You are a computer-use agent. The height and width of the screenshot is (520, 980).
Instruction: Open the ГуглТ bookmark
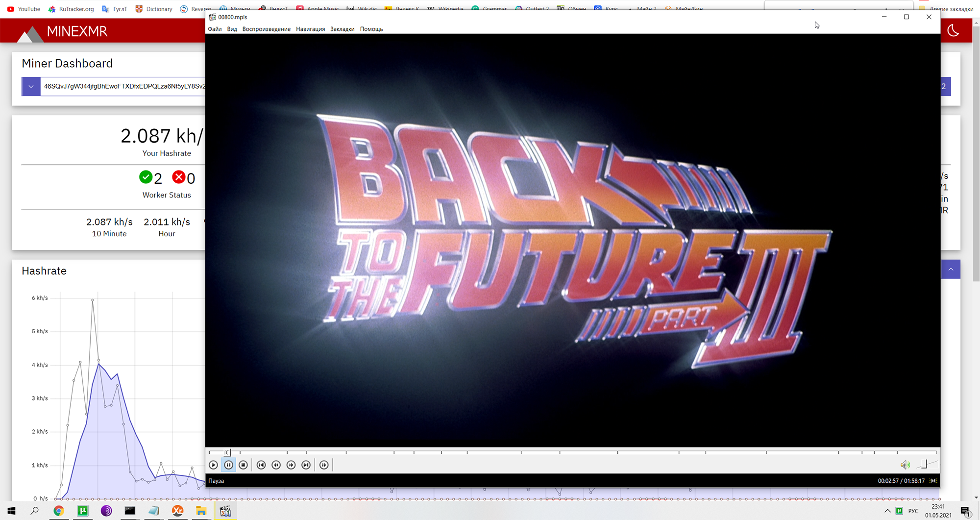114,9
